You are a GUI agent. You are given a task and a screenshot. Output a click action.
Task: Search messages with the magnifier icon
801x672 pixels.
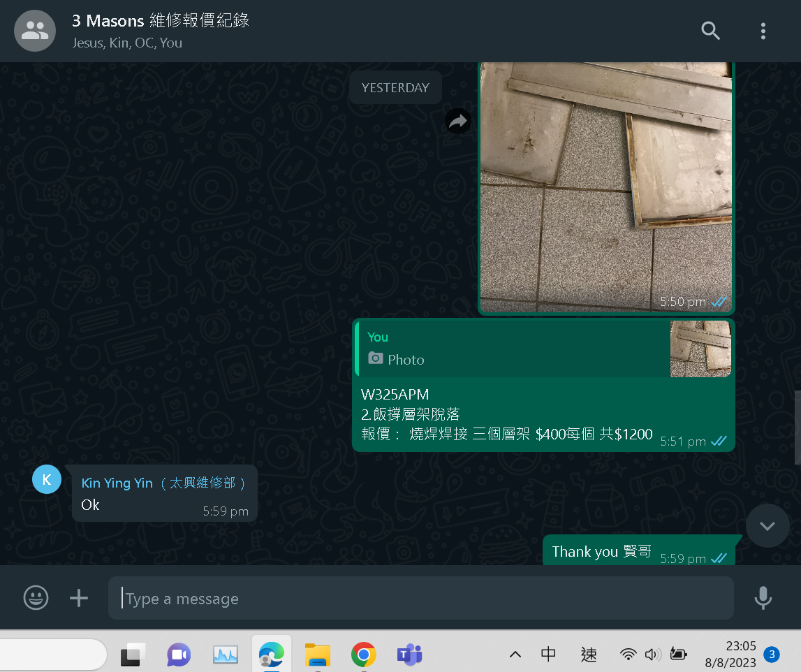click(710, 31)
